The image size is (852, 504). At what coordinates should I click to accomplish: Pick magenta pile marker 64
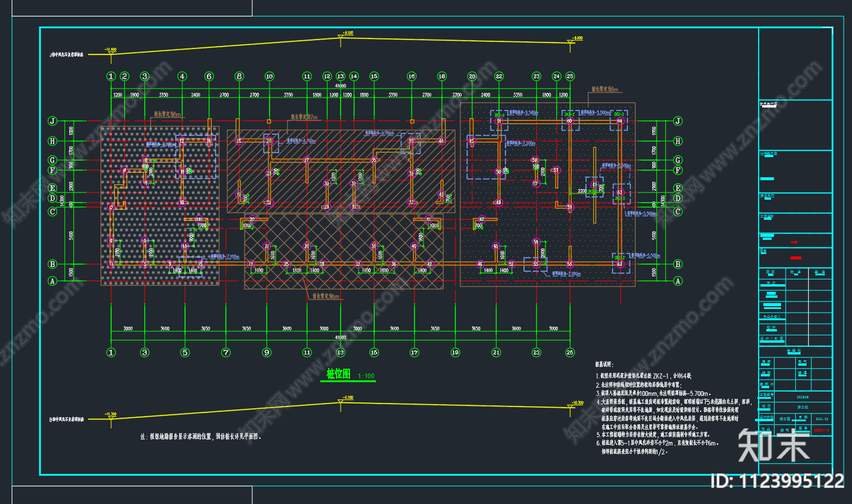(x=620, y=121)
